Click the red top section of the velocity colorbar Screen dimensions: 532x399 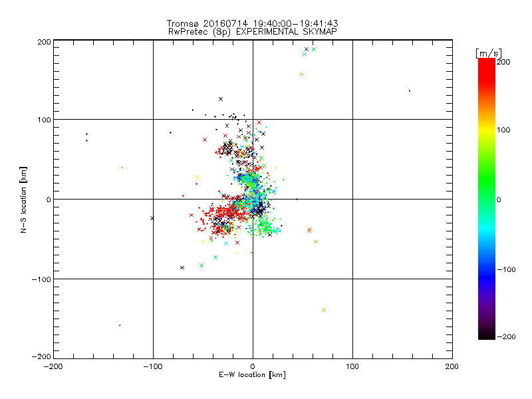487,70
